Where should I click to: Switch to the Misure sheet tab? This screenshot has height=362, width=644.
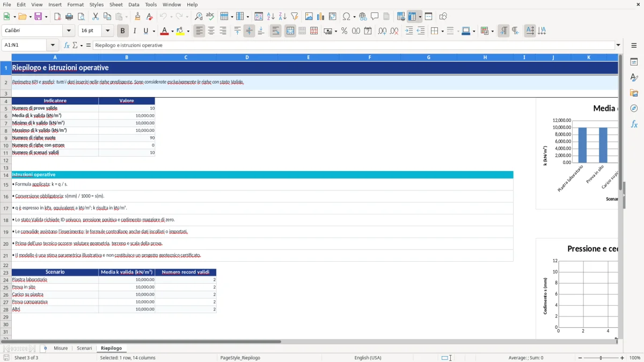coord(61,349)
